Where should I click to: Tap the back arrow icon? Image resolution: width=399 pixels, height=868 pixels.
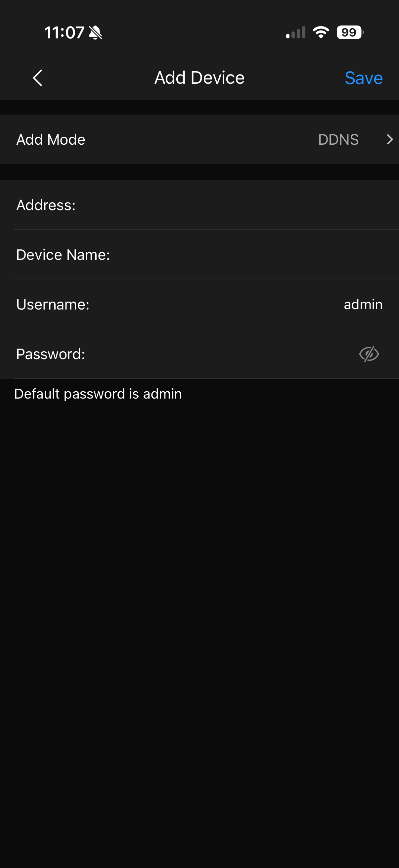pos(38,78)
